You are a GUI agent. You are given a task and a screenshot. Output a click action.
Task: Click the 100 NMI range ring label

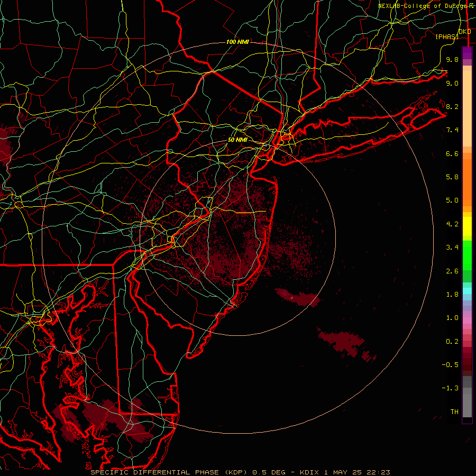(237, 42)
